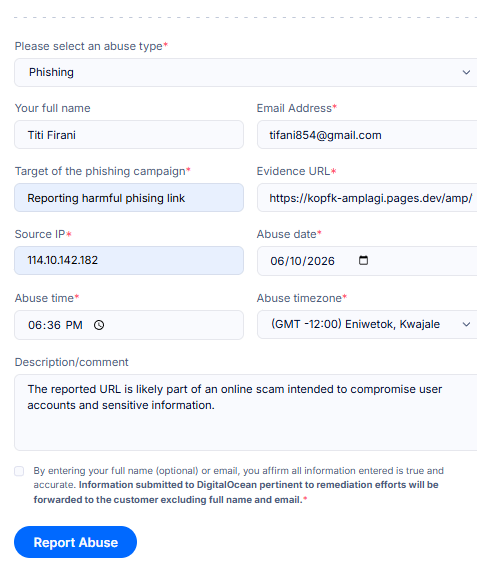Open the GMT -12:00 Eniwetok timezone dropdown

(367, 324)
